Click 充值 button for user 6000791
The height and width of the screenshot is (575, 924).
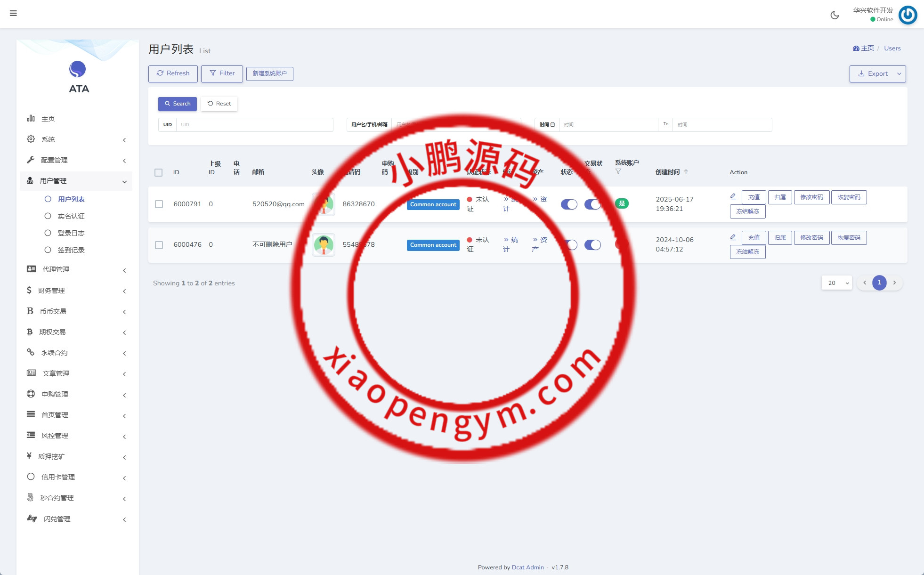754,197
